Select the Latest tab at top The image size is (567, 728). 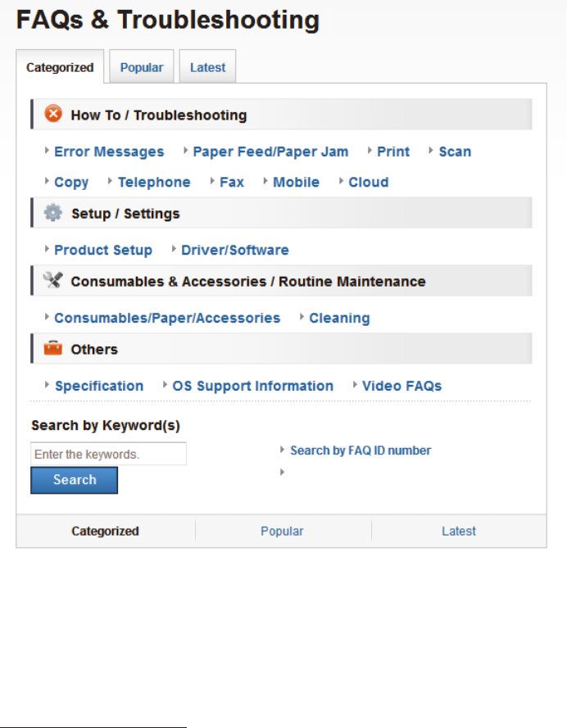tap(207, 68)
